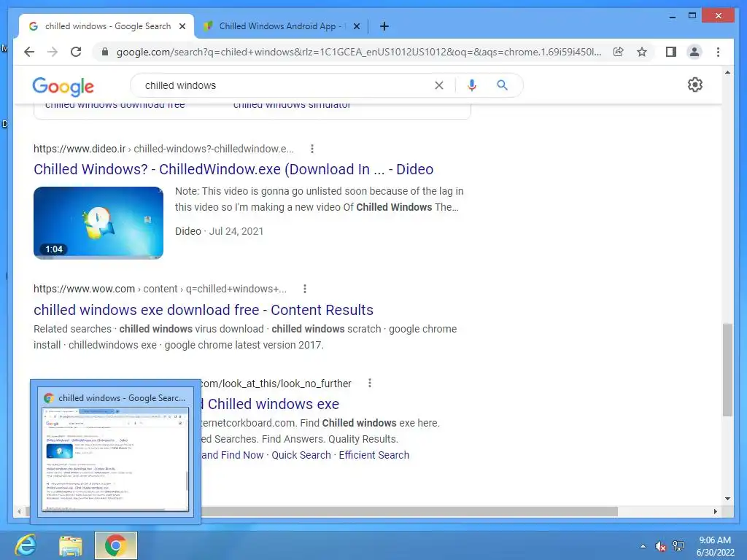747x560 pixels.
Task: Click the address bar URL
Action: click(x=359, y=52)
